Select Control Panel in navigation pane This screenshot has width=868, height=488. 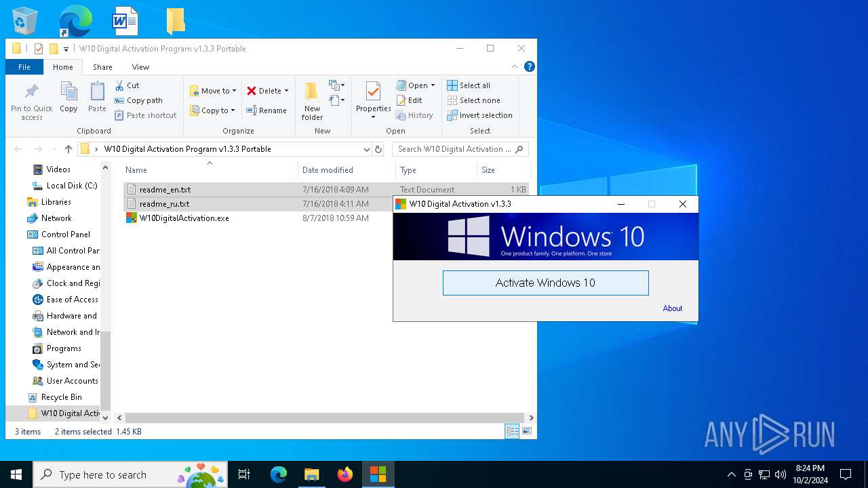tap(65, 235)
